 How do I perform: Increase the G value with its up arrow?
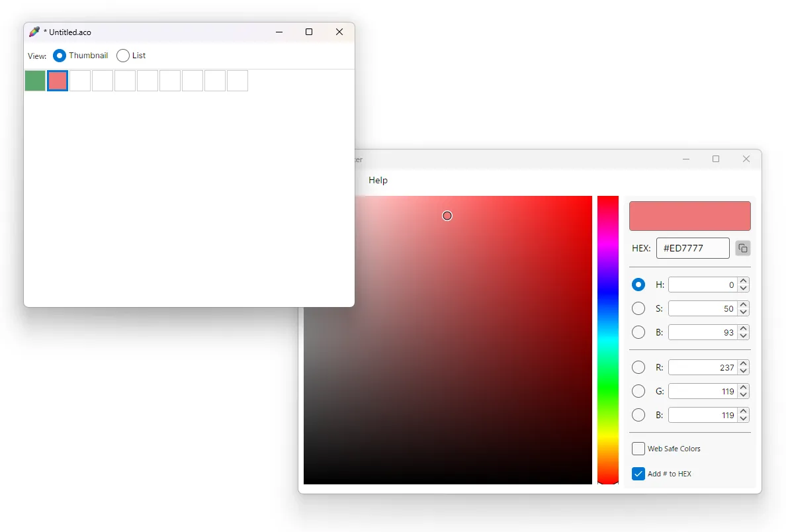[743, 388]
